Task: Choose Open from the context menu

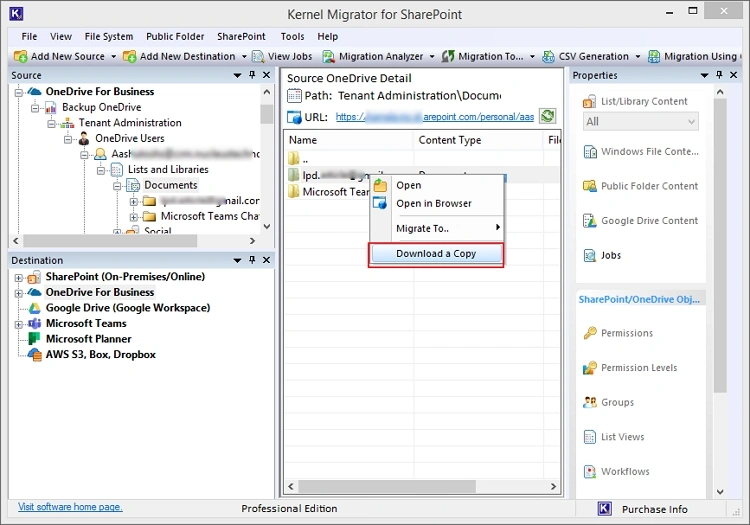Action: click(x=437, y=185)
